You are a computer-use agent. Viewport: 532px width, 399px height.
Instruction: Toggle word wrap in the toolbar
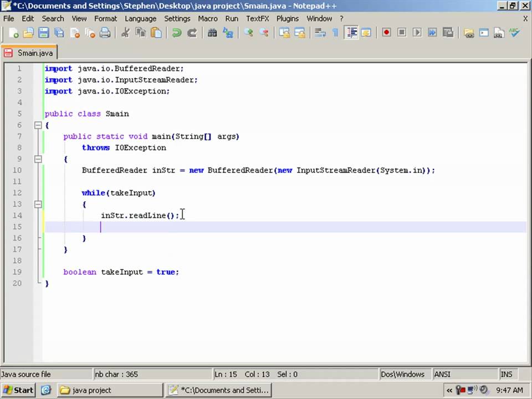click(320, 33)
